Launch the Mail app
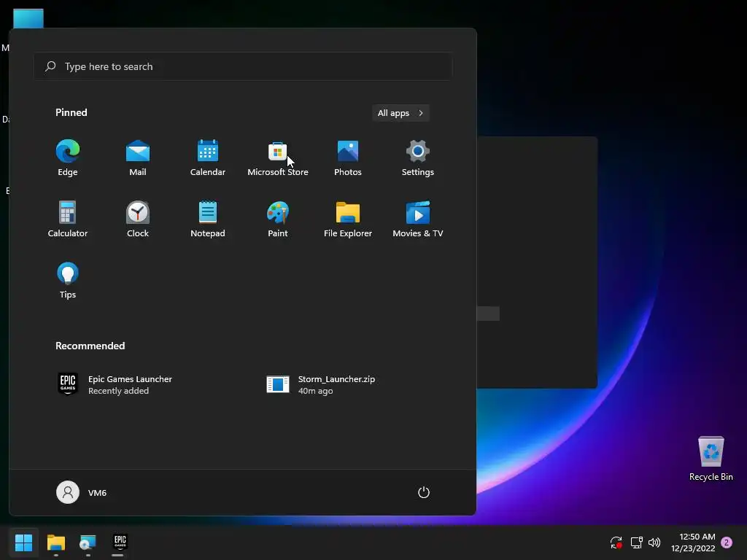This screenshot has height=560, width=747. coord(138,158)
